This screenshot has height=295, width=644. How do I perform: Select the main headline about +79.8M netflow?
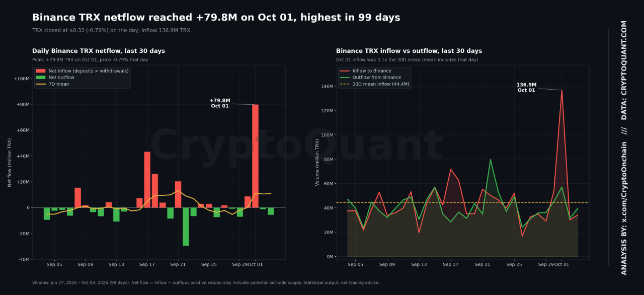point(216,18)
